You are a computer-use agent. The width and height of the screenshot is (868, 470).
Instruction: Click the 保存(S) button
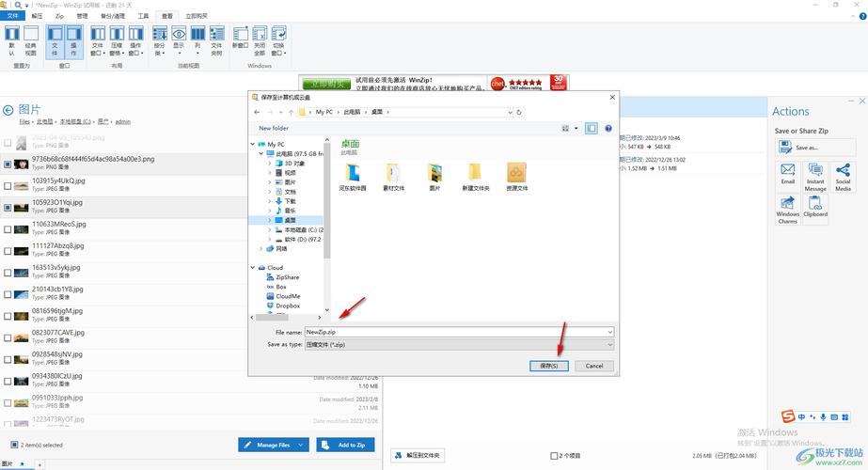pyautogui.click(x=548, y=366)
